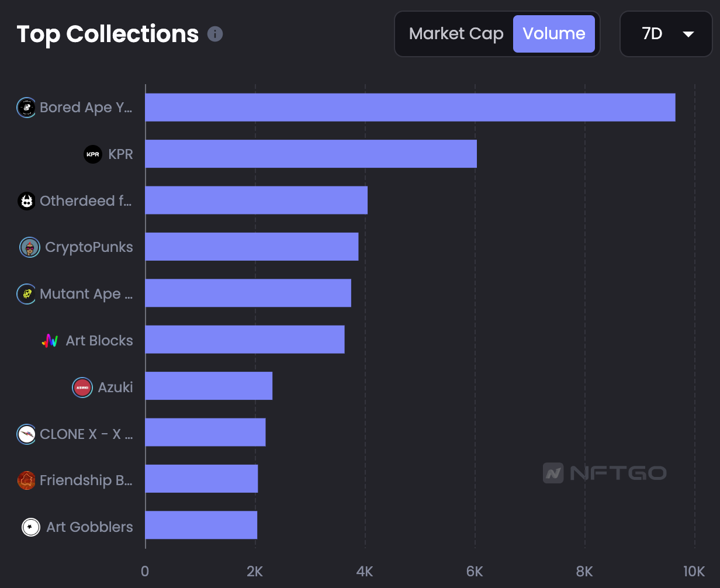720x588 pixels.
Task: Click the KPR volume bar
Action: click(310, 154)
